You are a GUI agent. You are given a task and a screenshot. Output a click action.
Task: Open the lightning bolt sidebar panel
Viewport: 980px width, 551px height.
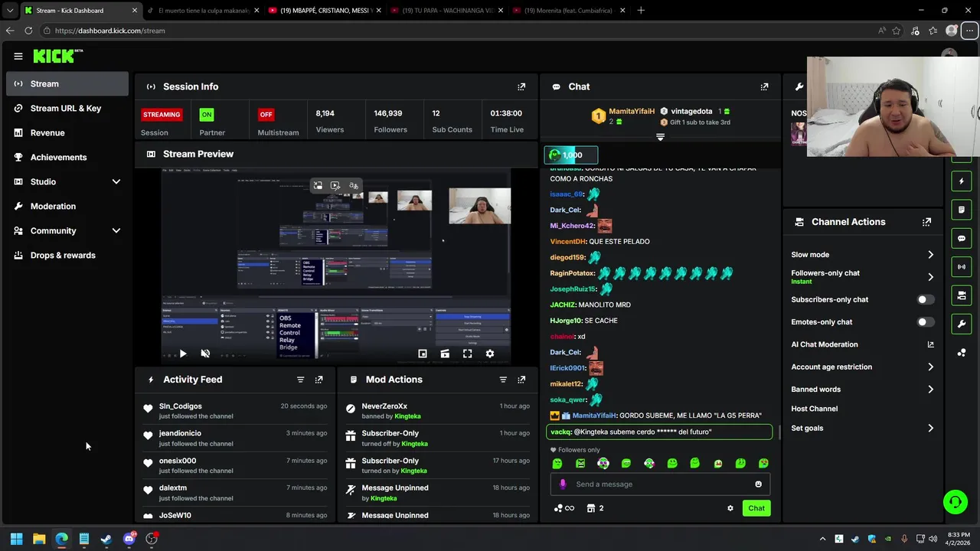click(x=962, y=181)
